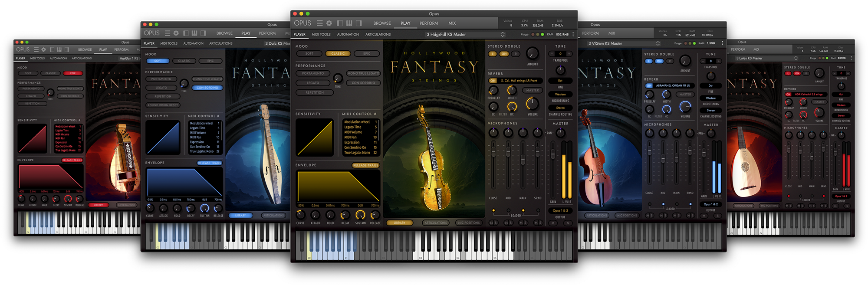The height and width of the screenshot is (285, 868).
Task: Click the green Purge indicator in the front window
Action: point(542,34)
